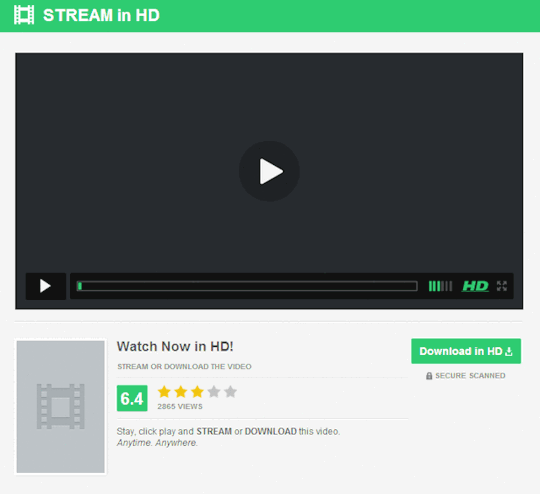Click the Watch Now in HD! heading
This screenshot has height=494, width=540.
[175, 347]
